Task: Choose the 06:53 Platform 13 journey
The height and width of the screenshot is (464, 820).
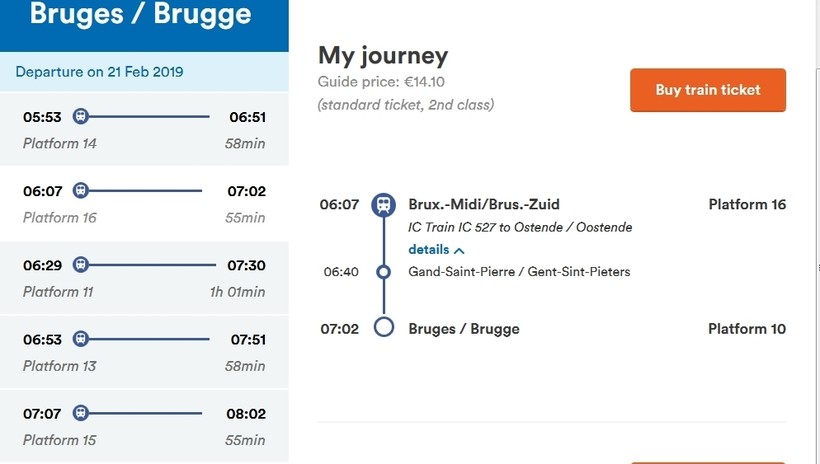Action: (144, 352)
